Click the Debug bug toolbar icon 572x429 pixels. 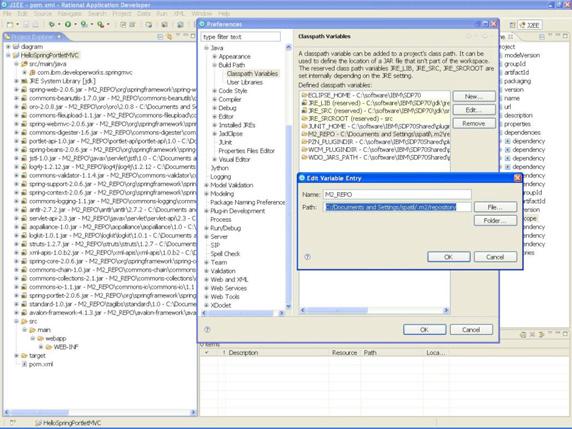tap(52, 24)
